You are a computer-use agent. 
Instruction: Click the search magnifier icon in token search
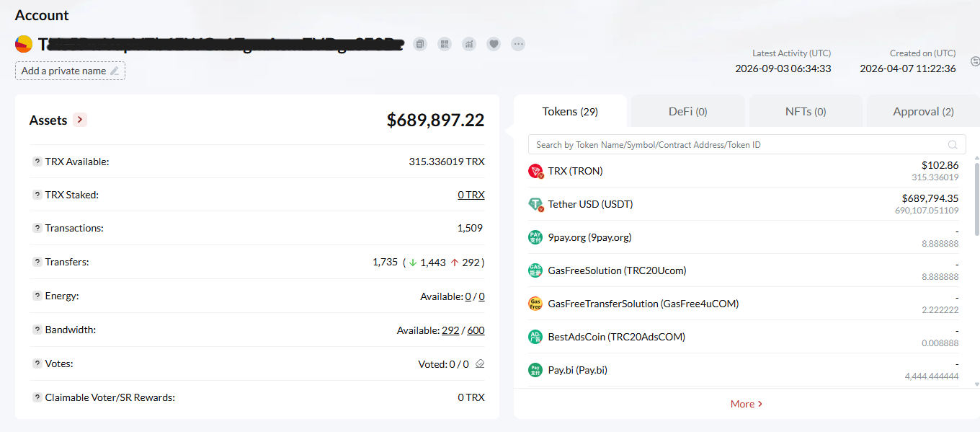tap(953, 145)
